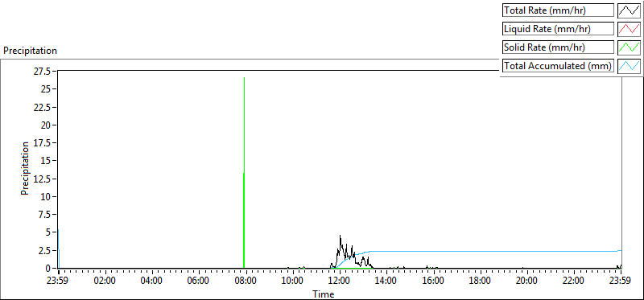Click the 22:00 time label
Screen dimensions: 644x300
click(574, 282)
